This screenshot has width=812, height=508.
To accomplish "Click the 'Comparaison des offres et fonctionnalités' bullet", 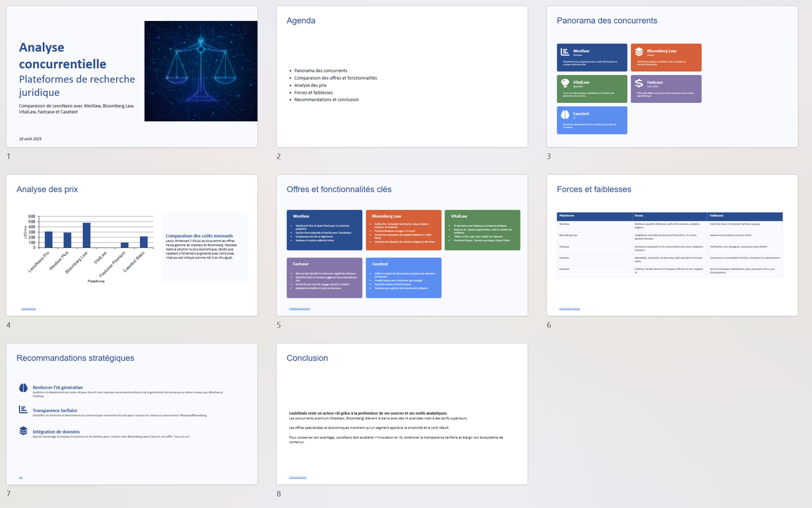I will pos(335,78).
